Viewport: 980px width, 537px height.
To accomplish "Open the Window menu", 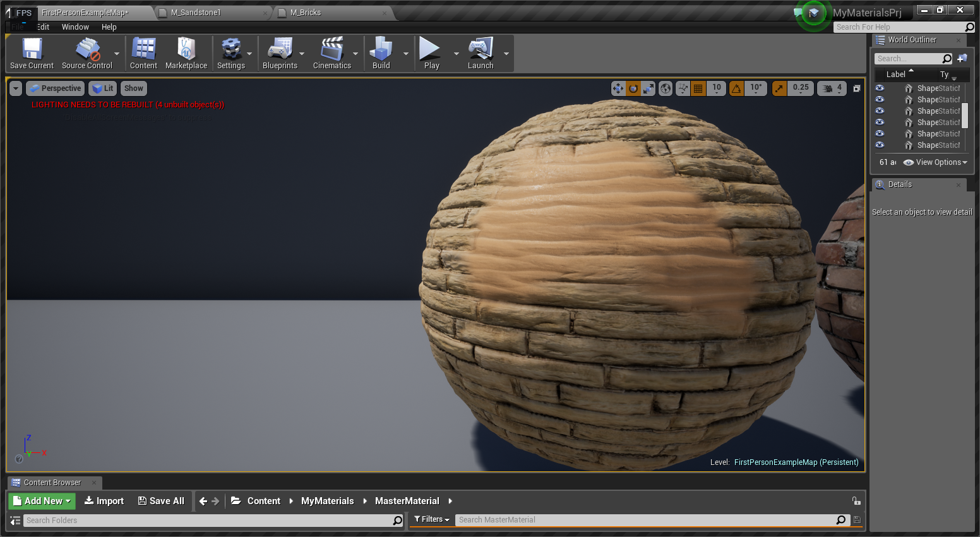I will coord(75,27).
